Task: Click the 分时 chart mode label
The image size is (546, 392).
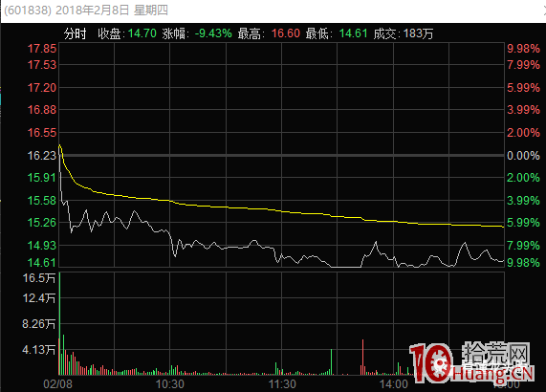Action: 75,33
